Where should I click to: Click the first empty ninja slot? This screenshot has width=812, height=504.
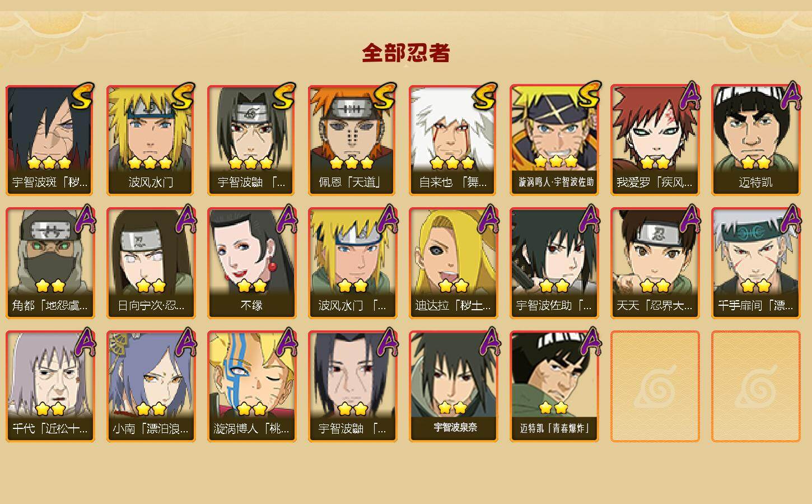[655, 386]
